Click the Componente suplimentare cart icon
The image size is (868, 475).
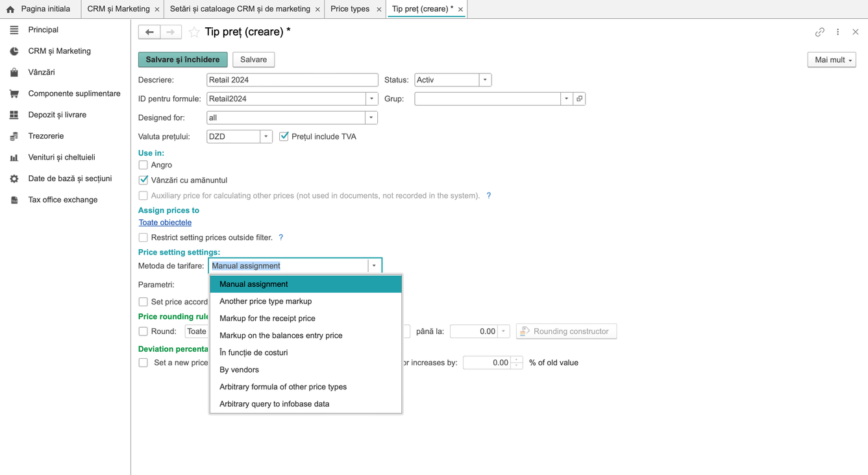(14, 93)
